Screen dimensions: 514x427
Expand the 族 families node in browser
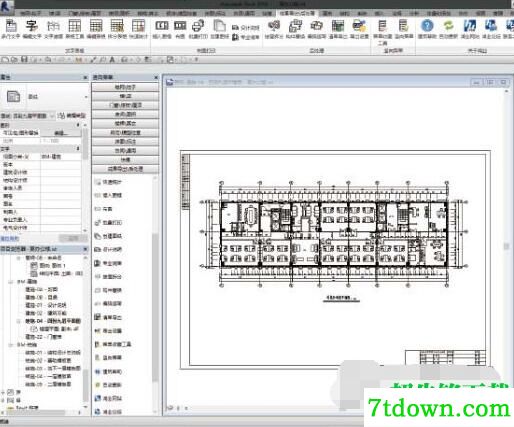coord(3,392)
